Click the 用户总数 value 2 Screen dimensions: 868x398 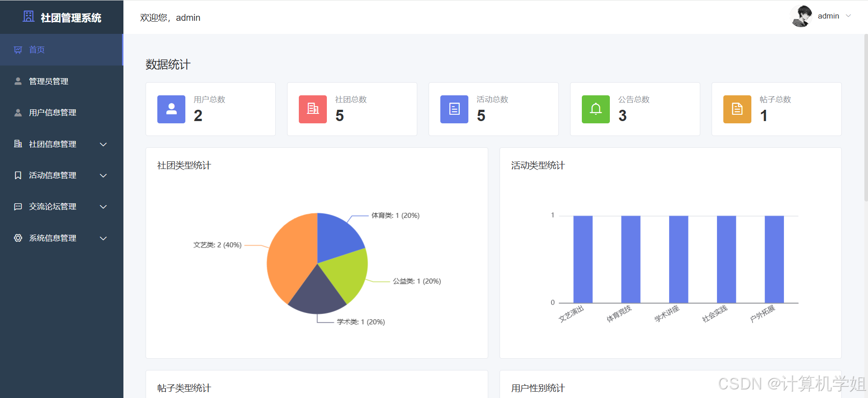198,116
